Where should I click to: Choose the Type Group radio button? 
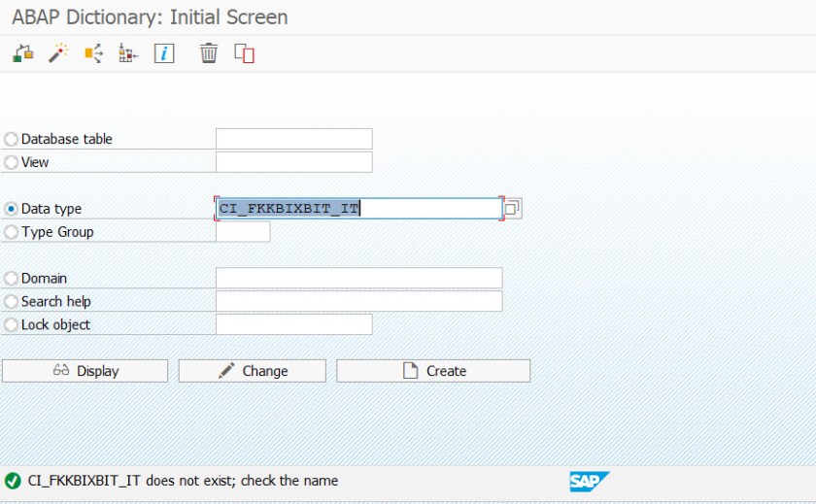coord(12,233)
